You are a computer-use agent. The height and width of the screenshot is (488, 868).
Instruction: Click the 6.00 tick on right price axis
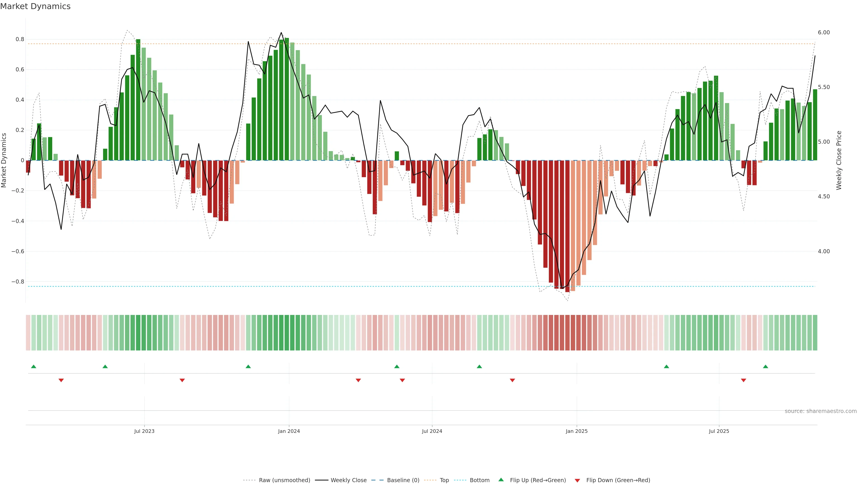pyautogui.click(x=823, y=32)
